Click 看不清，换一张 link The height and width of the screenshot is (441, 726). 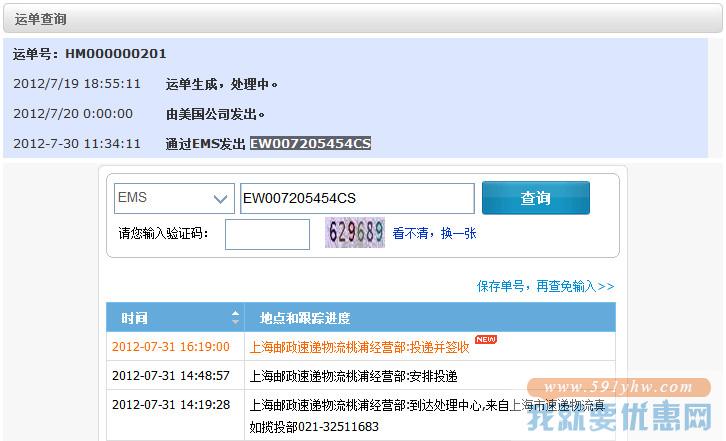(x=434, y=233)
